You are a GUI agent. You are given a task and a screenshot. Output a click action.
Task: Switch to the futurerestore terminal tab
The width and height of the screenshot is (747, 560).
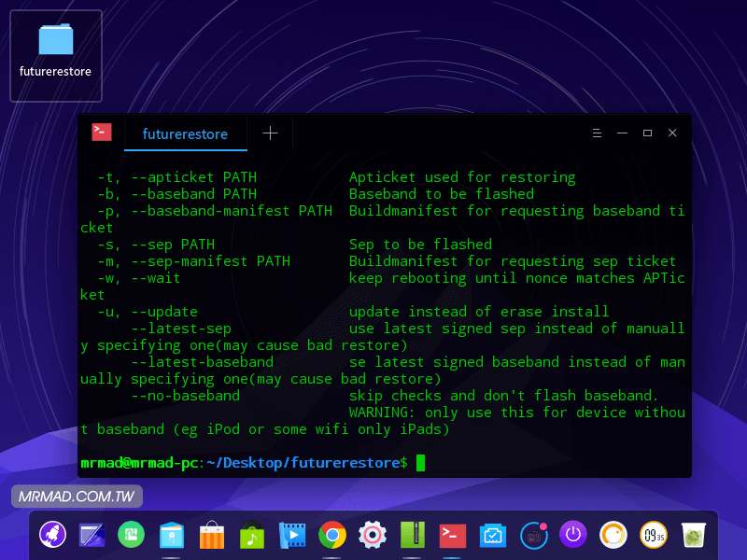click(x=185, y=133)
